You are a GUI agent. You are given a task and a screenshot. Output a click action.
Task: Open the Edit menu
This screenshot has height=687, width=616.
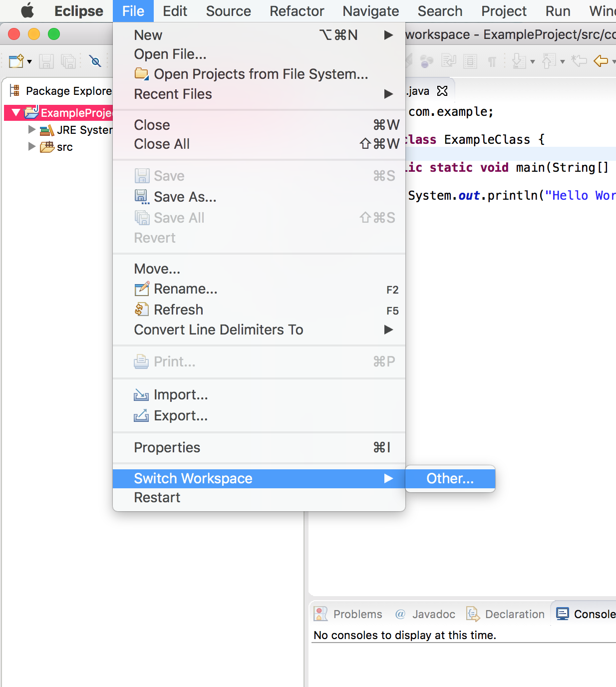tap(175, 11)
